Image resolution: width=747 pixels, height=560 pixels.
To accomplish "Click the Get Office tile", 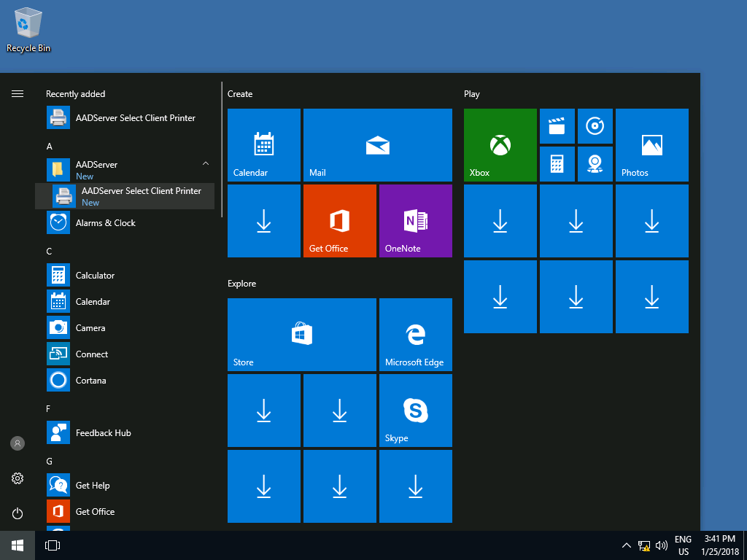I will (x=339, y=221).
